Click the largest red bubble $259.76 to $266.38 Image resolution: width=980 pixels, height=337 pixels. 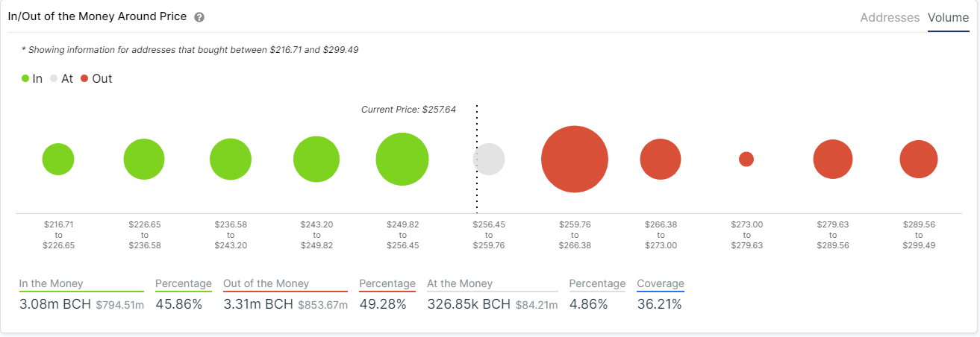point(575,159)
